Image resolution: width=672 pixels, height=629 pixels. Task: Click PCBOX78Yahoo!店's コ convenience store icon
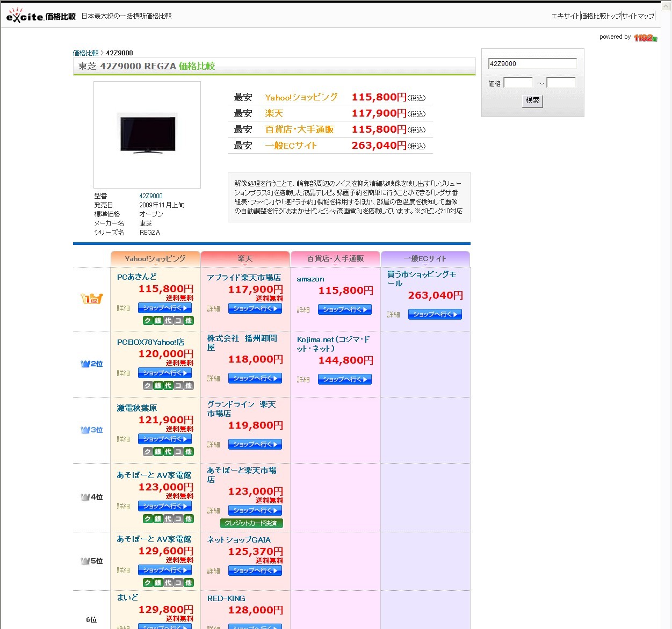click(x=178, y=386)
